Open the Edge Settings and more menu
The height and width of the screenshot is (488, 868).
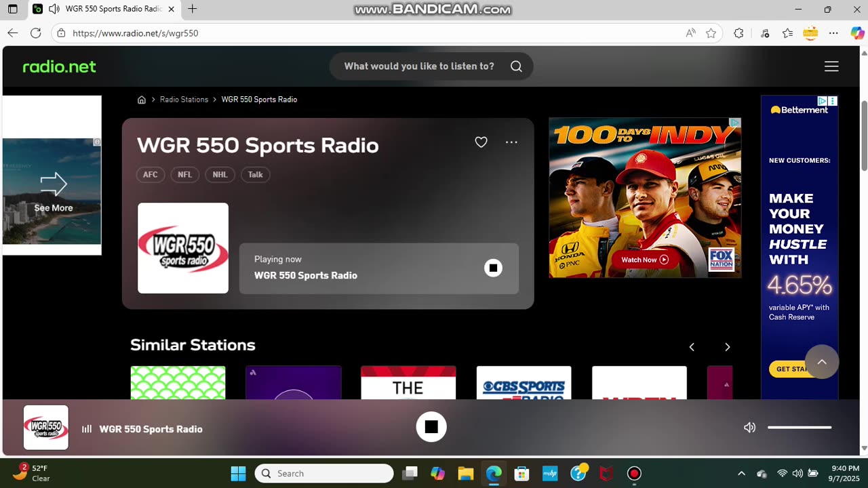pos(834,33)
